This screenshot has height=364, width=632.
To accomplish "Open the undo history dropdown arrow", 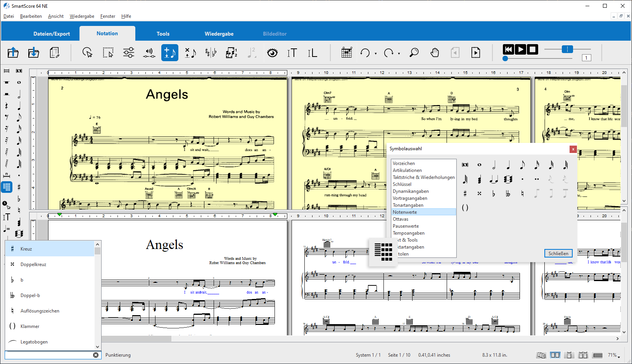I will pos(376,53).
